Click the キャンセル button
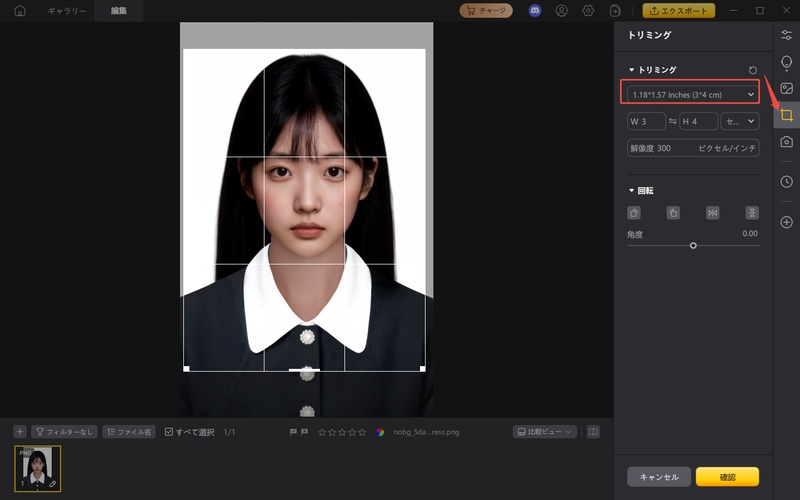The image size is (800, 500). 659,477
